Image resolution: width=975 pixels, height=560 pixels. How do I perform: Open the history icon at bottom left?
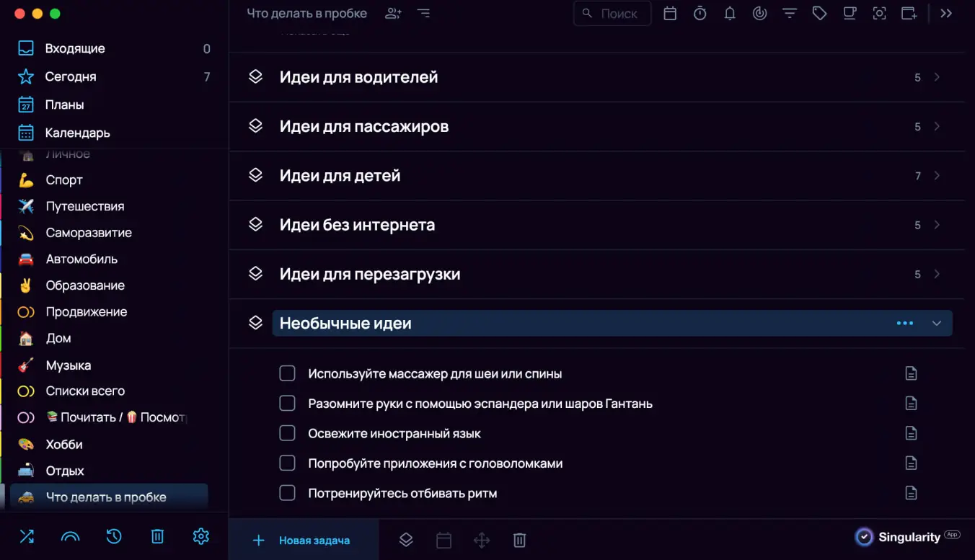coord(114,536)
